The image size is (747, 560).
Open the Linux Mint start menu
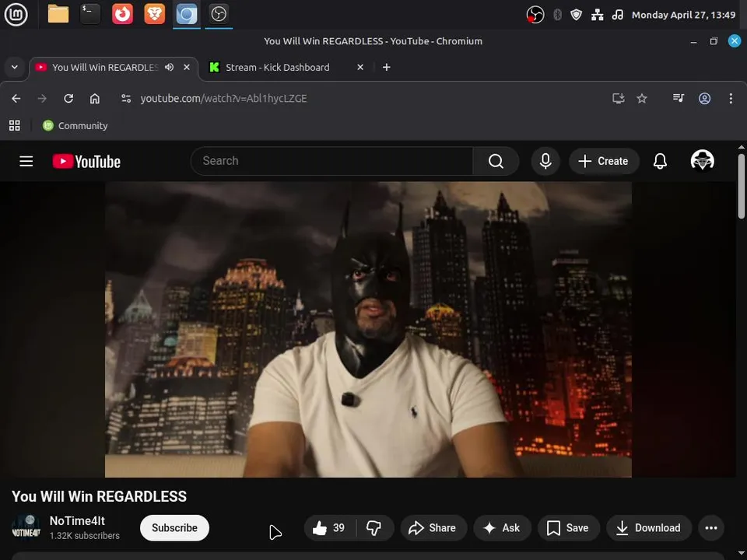point(16,14)
